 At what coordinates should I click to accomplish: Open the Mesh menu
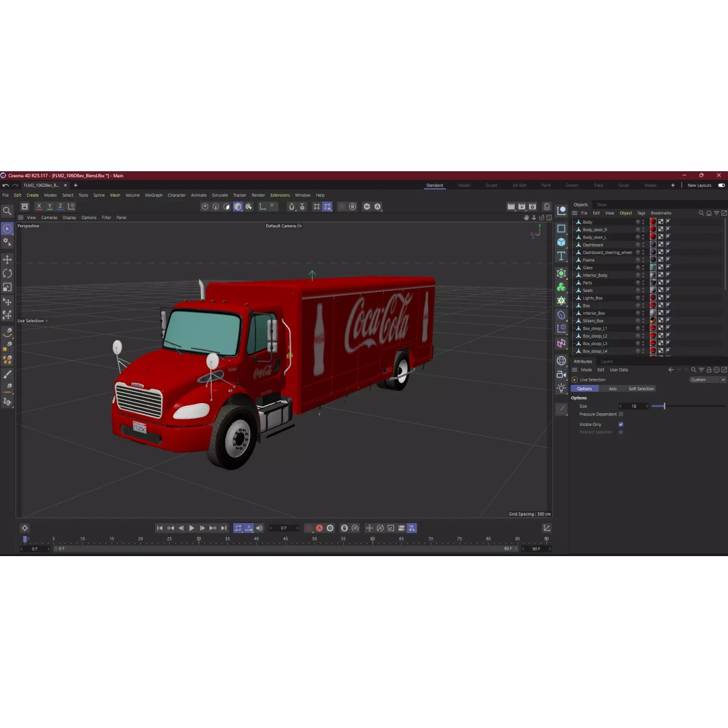[x=115, y=195]
